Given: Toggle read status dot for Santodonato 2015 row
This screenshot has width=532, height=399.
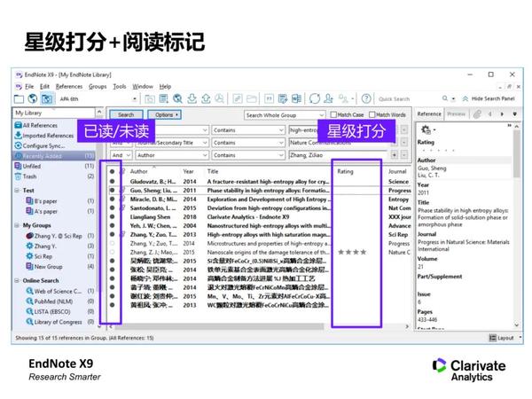Looking at the screenshot, I should [x=112, y=207].
